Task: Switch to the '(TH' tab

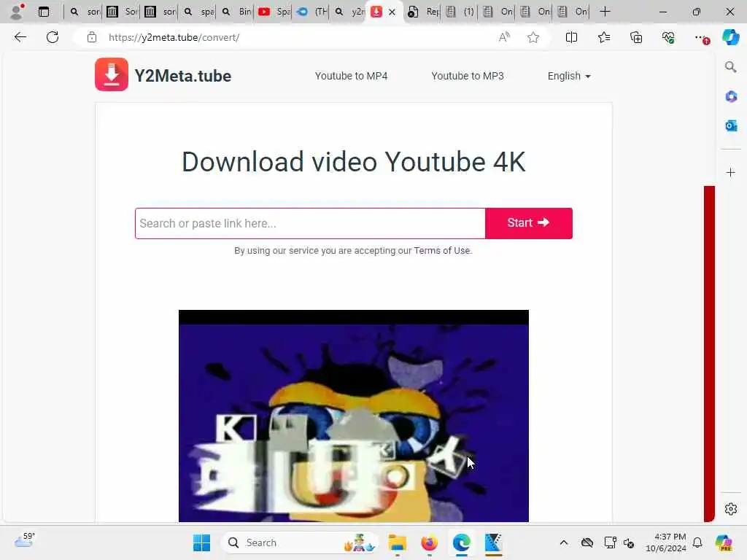Action: 311,12
